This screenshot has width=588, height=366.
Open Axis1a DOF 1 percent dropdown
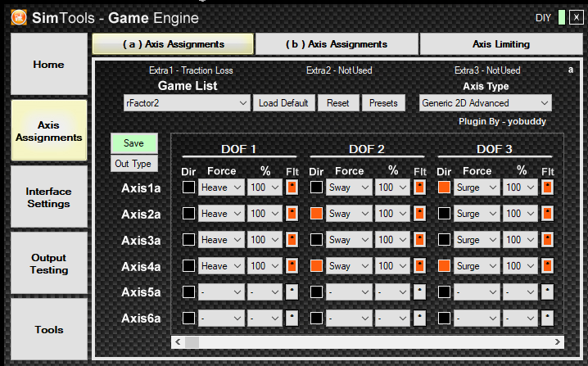(265, 188)
